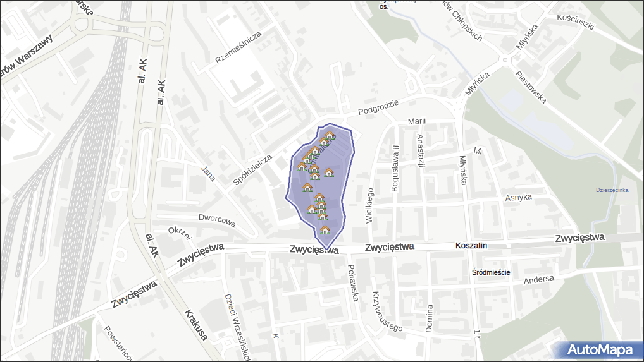644x362 pixels.
Task: Click the Rzemieślnicza street label
Action: pyautogui.click(x=238, y=48)
